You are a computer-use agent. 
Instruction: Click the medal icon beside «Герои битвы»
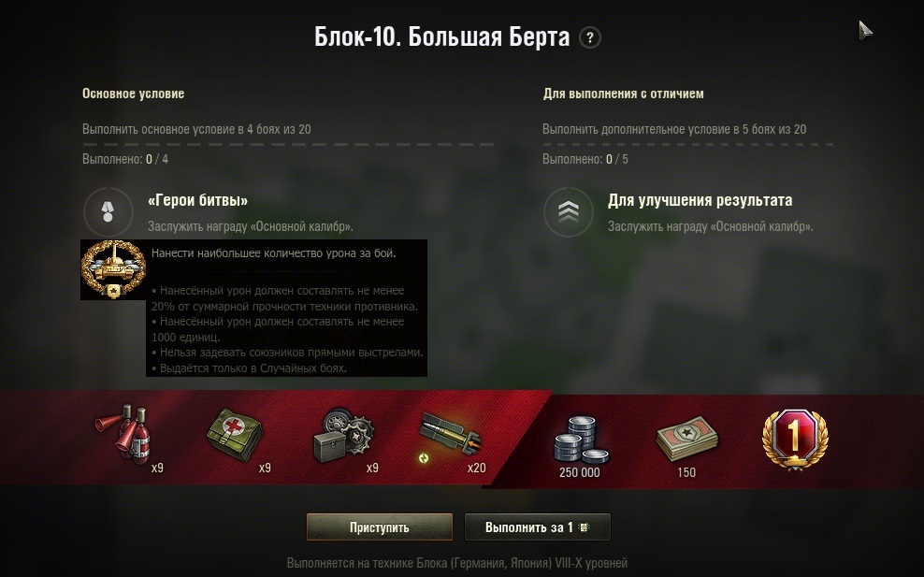108,212
